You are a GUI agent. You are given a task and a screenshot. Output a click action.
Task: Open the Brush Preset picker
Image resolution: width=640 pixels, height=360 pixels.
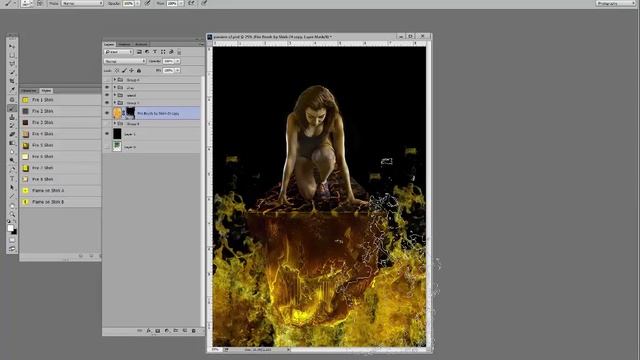click(28, 3)
